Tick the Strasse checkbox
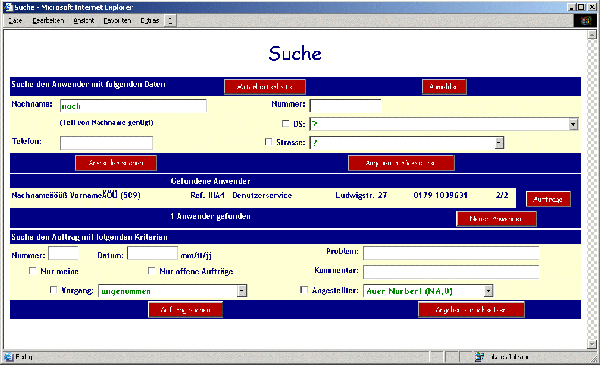Screen dimensions: 600x365 click(268, 142)
